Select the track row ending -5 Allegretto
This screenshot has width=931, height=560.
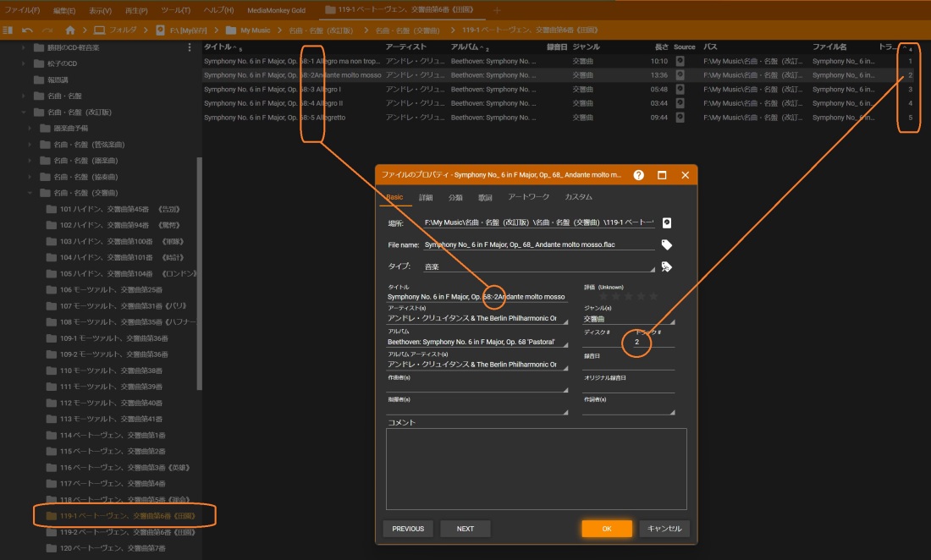click(x=558, y=118)
